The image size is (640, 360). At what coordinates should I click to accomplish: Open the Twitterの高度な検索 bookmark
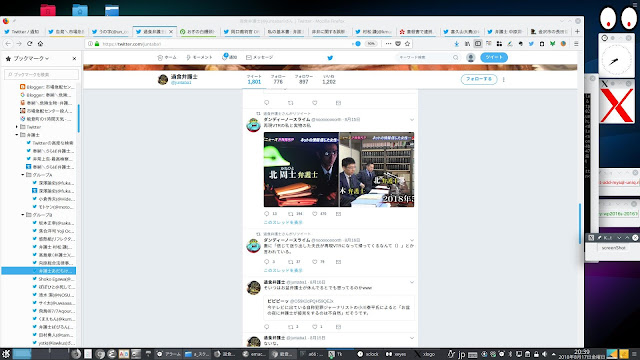[x=50, y=143]
